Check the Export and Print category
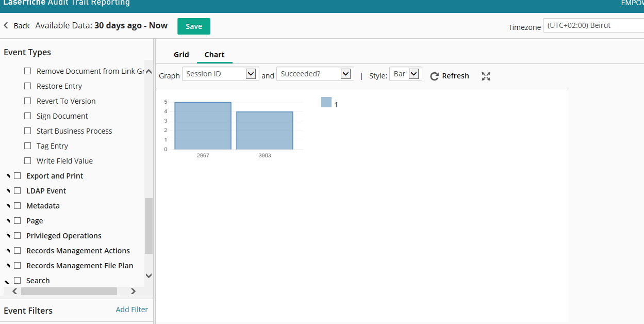The width and height of the screenshot is (644, 324). click(17, 176)
